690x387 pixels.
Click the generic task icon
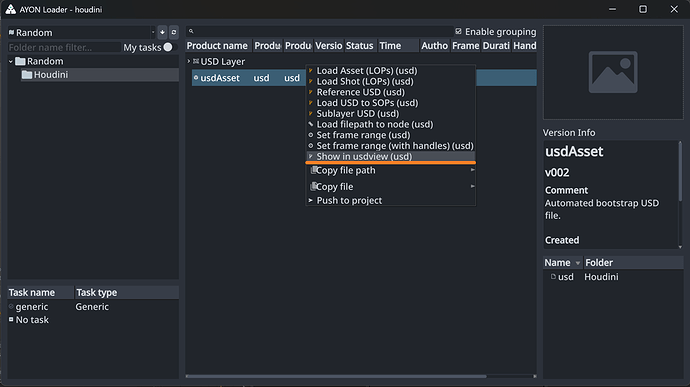11,306
